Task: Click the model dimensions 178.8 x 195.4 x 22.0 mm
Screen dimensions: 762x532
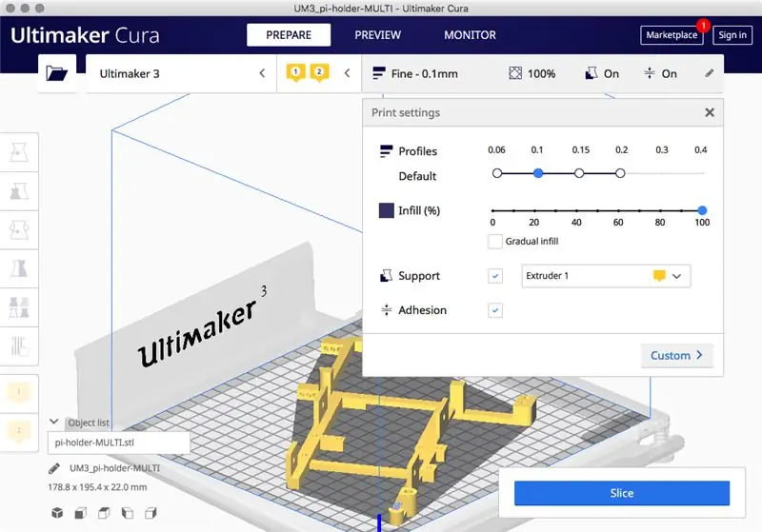Action: 97,487
